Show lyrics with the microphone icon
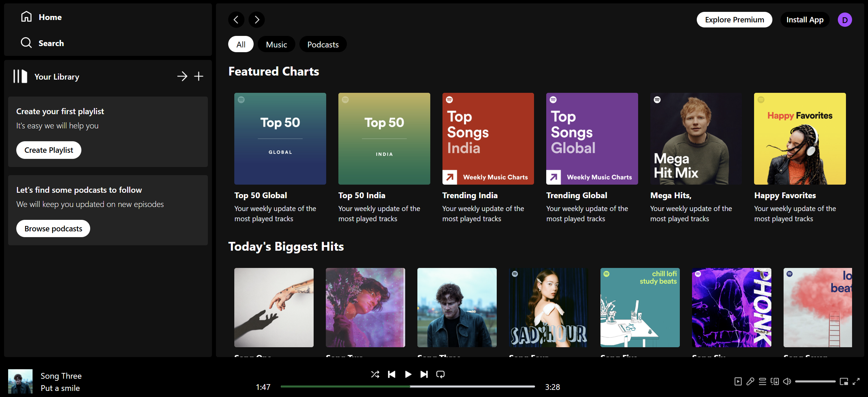 (750, 381)
